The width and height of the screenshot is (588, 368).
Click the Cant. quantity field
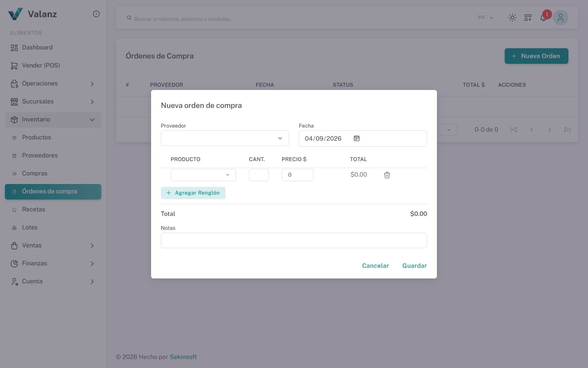(x=259, y=175)
